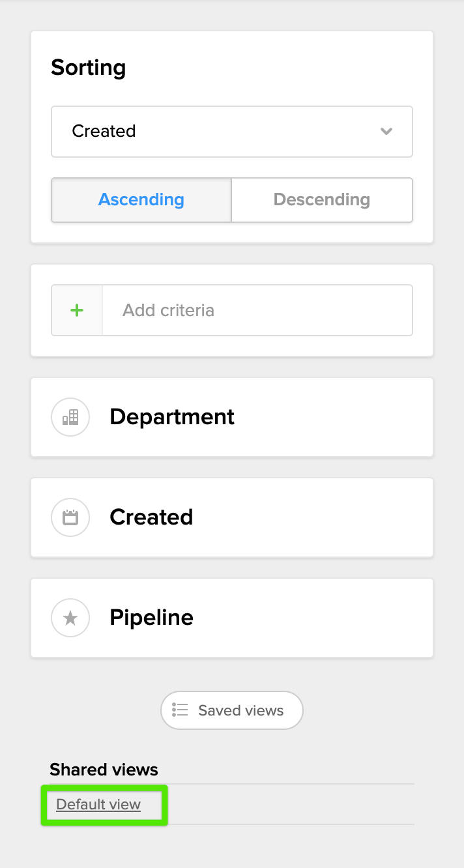Open the Default view link
This screenshot has width=464, height=868.
98,805
